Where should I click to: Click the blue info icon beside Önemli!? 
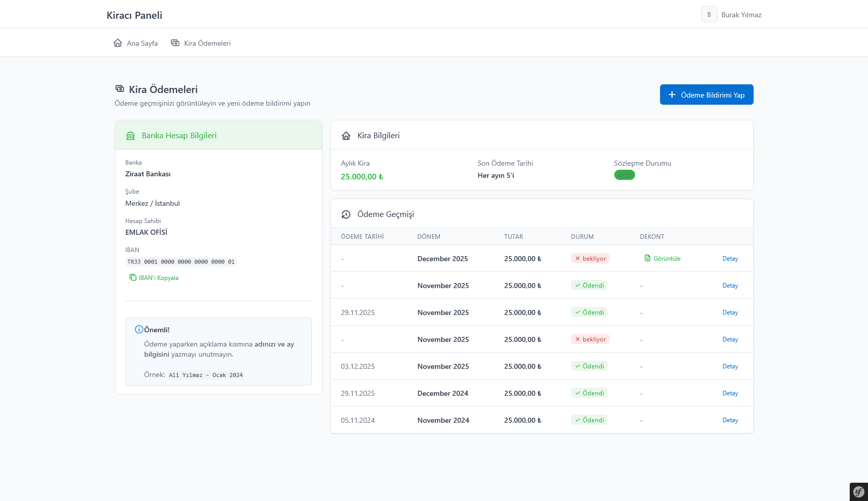(x=138, y=329)
